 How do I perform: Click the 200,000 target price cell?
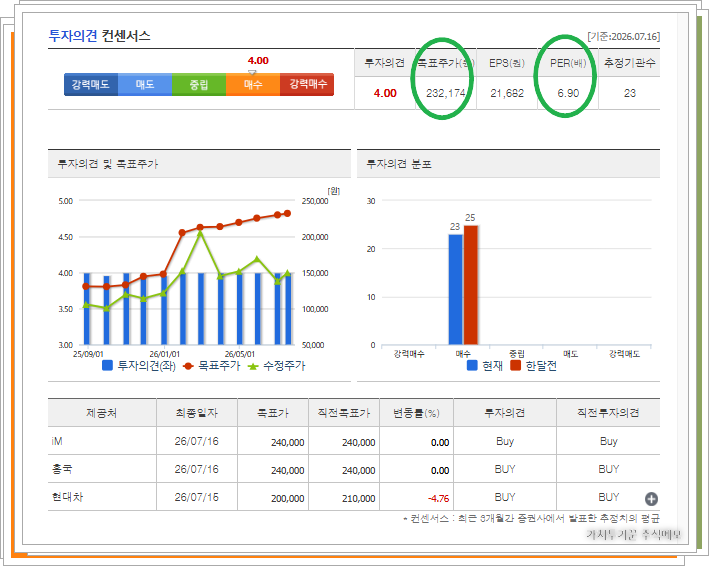[x=288, y=499]
